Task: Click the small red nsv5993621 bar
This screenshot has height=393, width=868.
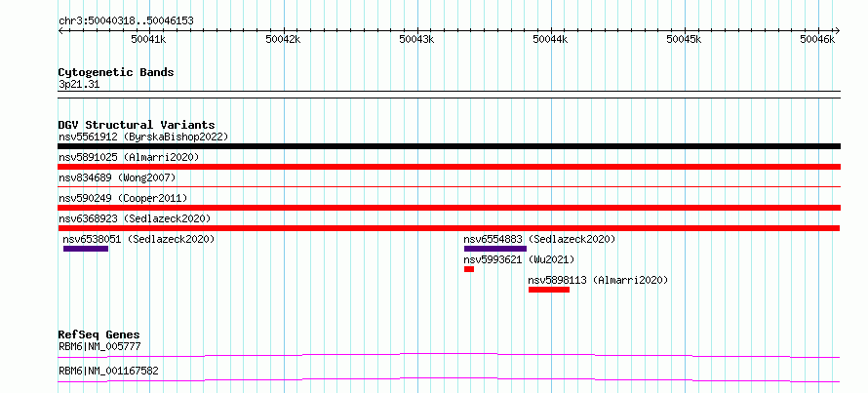Action: 469,269
